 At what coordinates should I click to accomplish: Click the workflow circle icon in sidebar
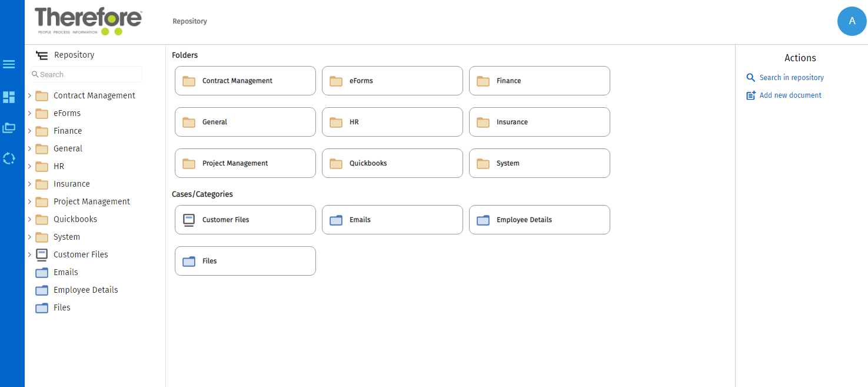point(9,158)
